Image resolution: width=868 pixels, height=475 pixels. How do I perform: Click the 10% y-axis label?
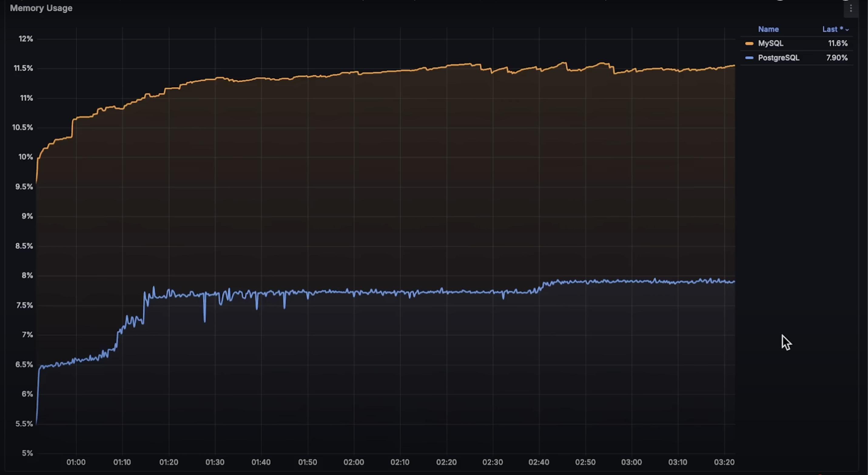pyautogui.click(x=25, y=157)
